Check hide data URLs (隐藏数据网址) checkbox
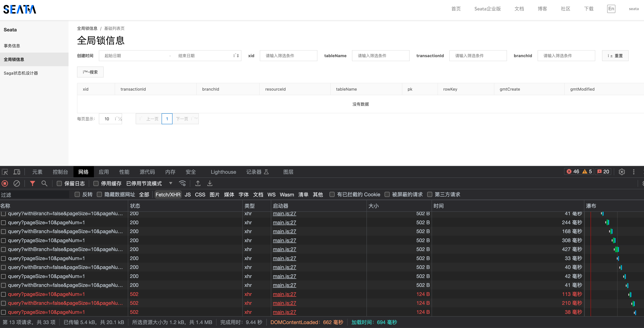Viewport: 644px width, 328px height. coord(99,194)
